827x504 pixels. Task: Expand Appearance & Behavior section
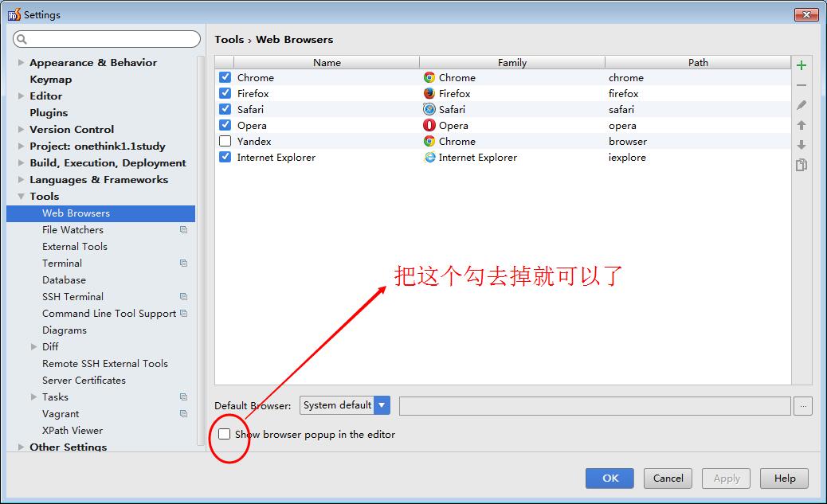[x=21, y=62]
